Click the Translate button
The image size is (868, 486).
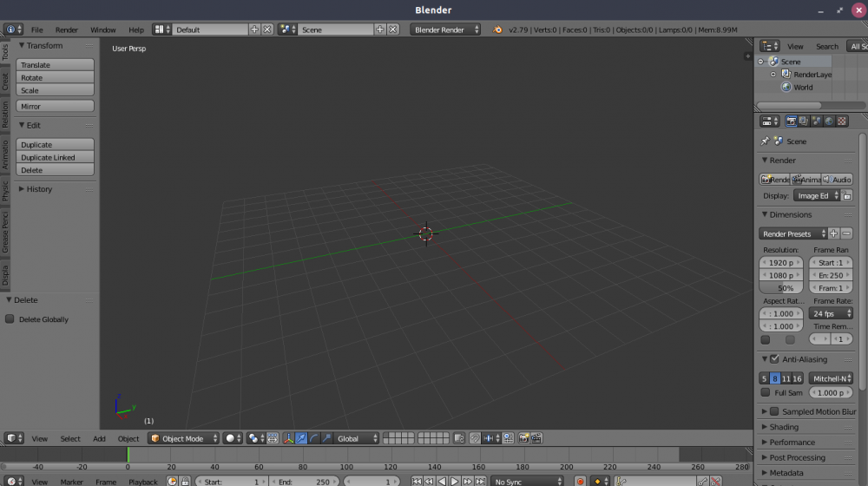(x=55, y=65)
